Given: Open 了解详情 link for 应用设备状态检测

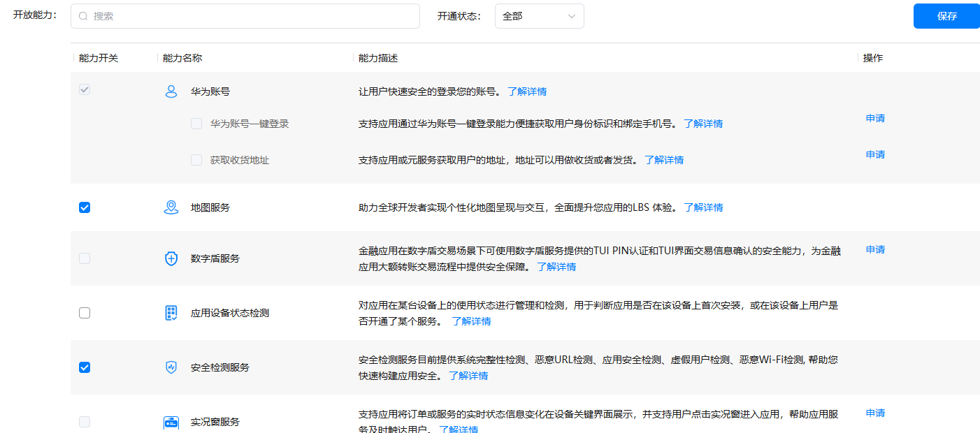Looking at the screenshot, I should [x=471, y=321].
